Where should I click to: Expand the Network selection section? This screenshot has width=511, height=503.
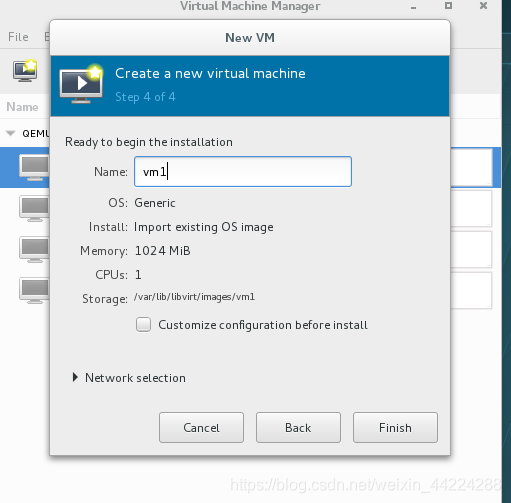pyautogui.click(x=75, y=377)
